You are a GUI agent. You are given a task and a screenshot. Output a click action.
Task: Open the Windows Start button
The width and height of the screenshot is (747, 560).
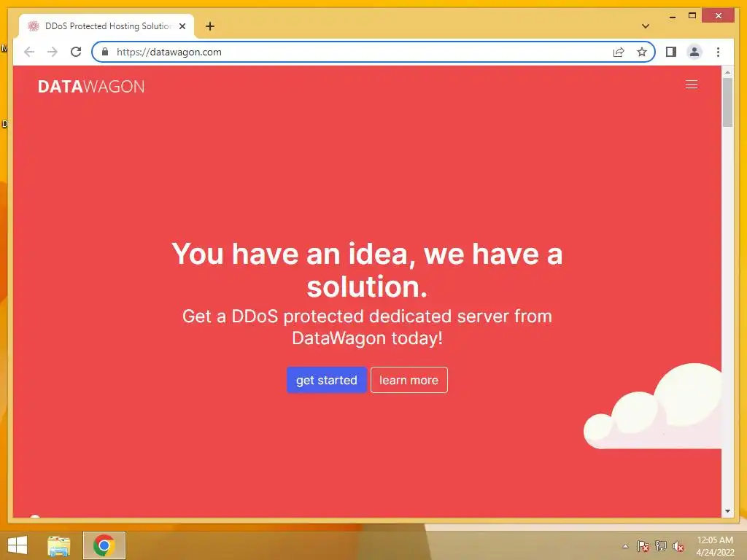tap(18, 545)
